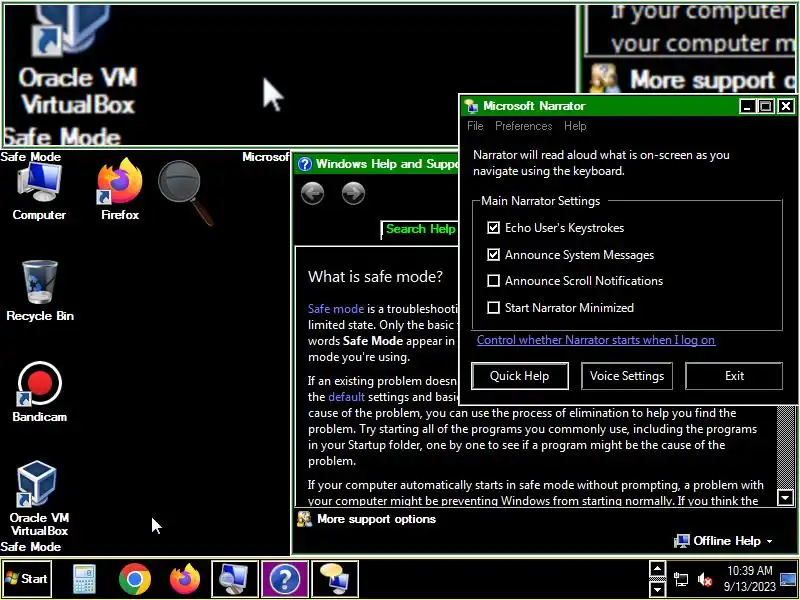Minimize the Microsoft Narrator window
This screenshot has height=600, width=800.
747,106
